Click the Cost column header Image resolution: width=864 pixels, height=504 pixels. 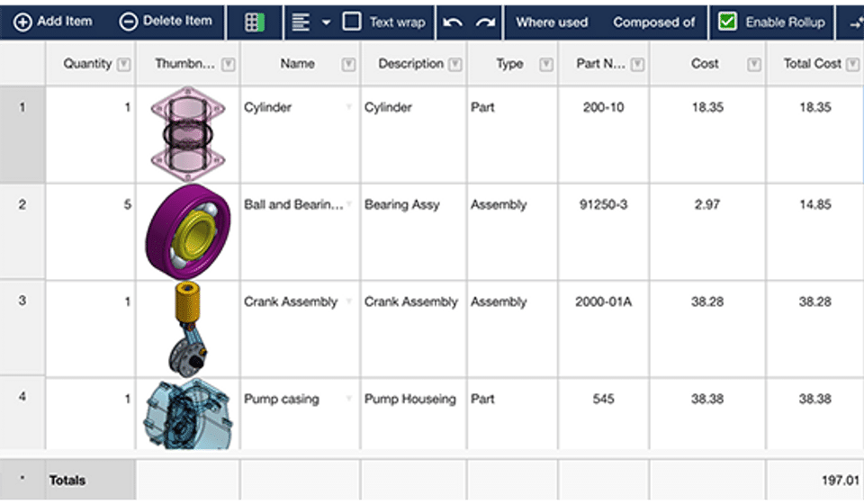(707, 64)
